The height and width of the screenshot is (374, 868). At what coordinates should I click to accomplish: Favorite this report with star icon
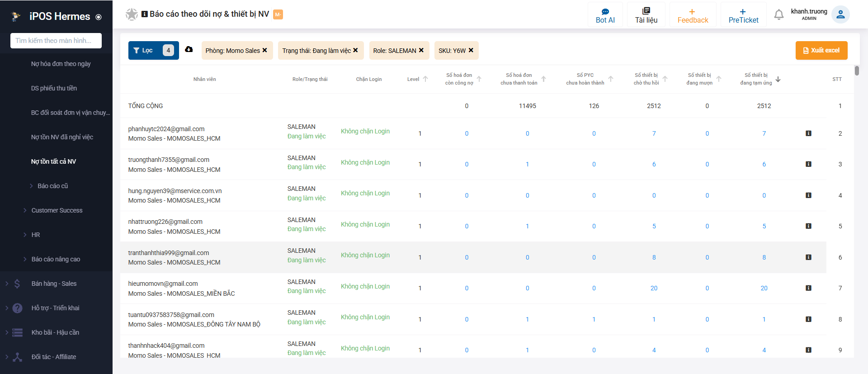(x=132, y=14)
